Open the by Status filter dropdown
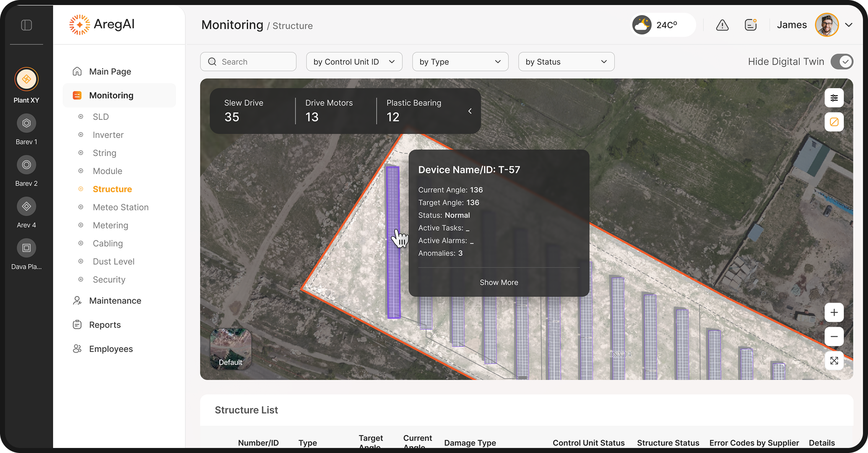This screenshot has width=868, height=453. click(566, 62)
